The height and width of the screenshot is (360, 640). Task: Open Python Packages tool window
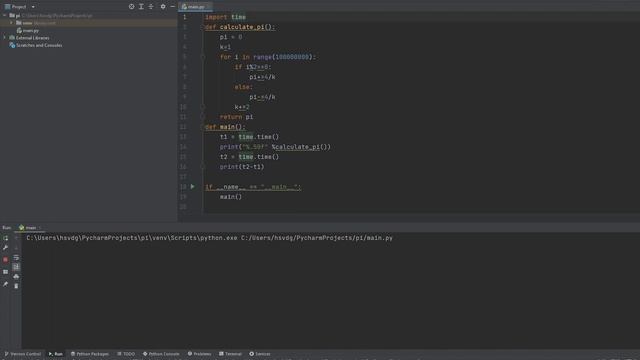pos(90,354)
